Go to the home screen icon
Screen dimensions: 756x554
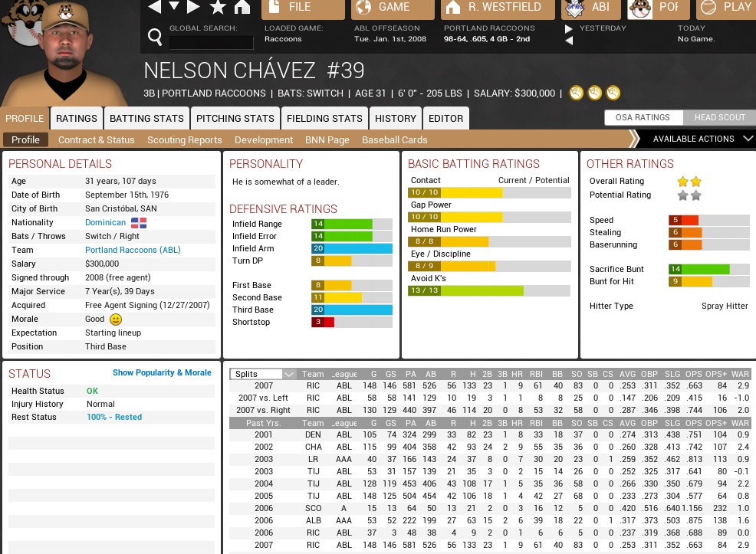pyautogui.click(x=242, y=8)
